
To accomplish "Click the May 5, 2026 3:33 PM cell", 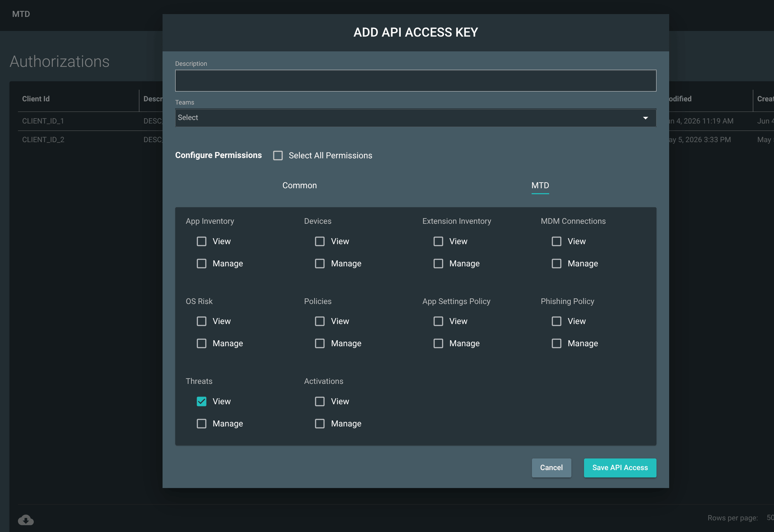I will [700, 140].
